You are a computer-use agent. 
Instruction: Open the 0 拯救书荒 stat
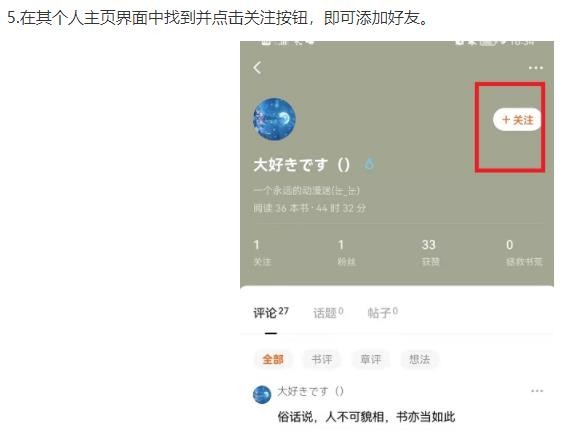click(524, 253)
